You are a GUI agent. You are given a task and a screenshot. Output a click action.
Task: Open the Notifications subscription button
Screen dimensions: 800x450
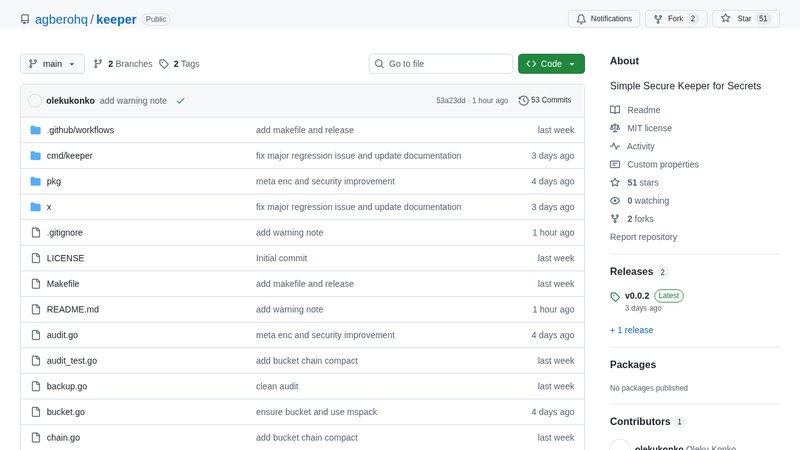(605, 19)
